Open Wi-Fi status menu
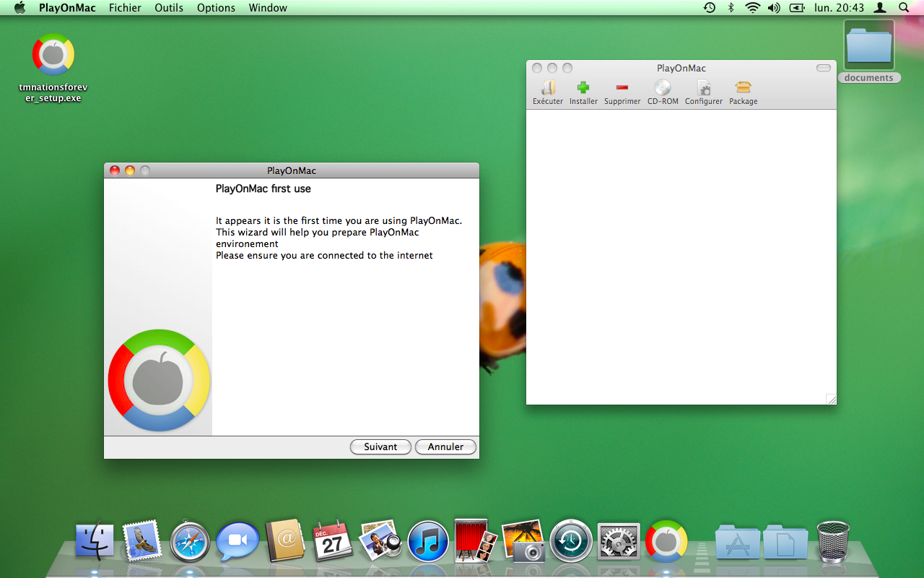 (753, 8)
